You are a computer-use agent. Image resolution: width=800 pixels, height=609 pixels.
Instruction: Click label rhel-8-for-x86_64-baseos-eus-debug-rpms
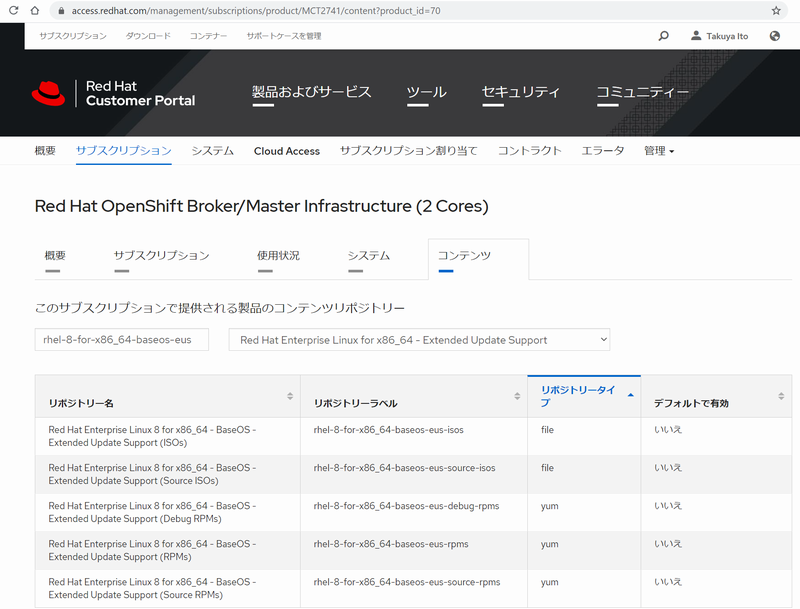(406, 506)
